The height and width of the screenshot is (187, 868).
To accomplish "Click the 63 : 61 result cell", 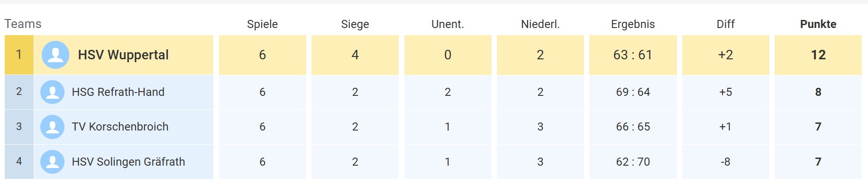I will pos(633,55).
